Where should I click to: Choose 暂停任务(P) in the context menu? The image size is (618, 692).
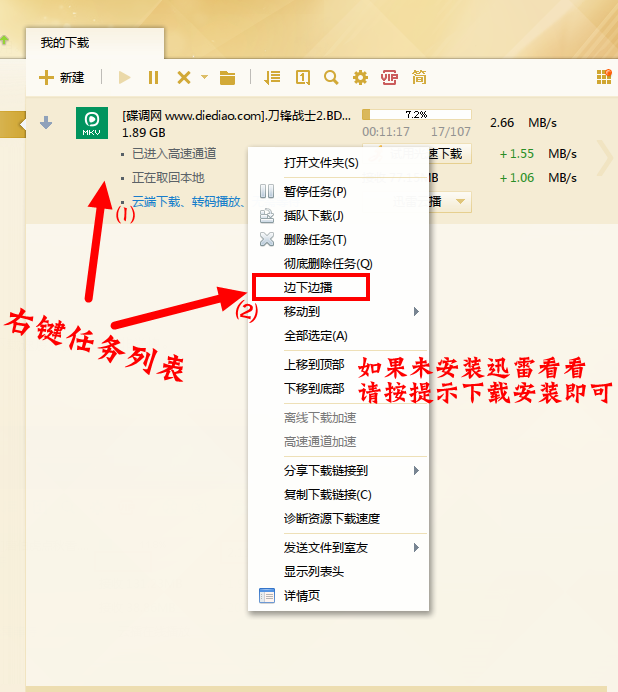[315, 191]
